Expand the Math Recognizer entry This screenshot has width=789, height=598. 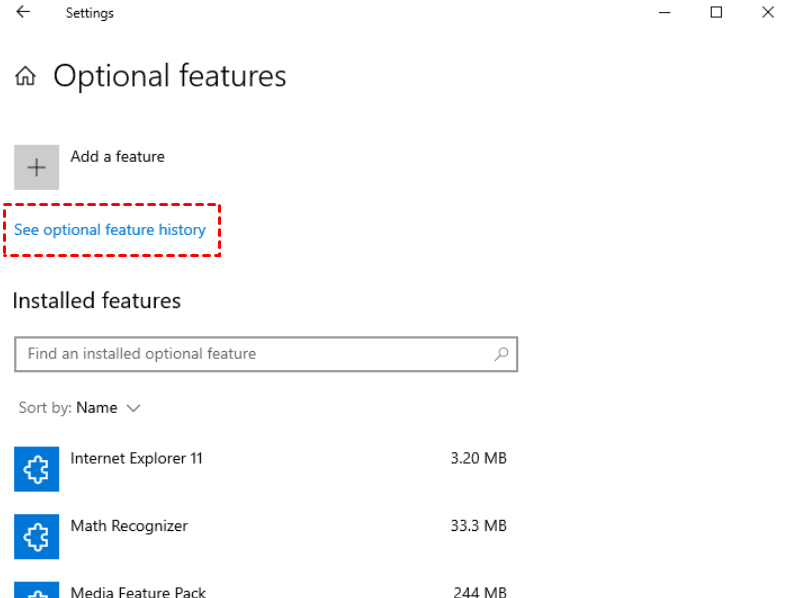129,526
